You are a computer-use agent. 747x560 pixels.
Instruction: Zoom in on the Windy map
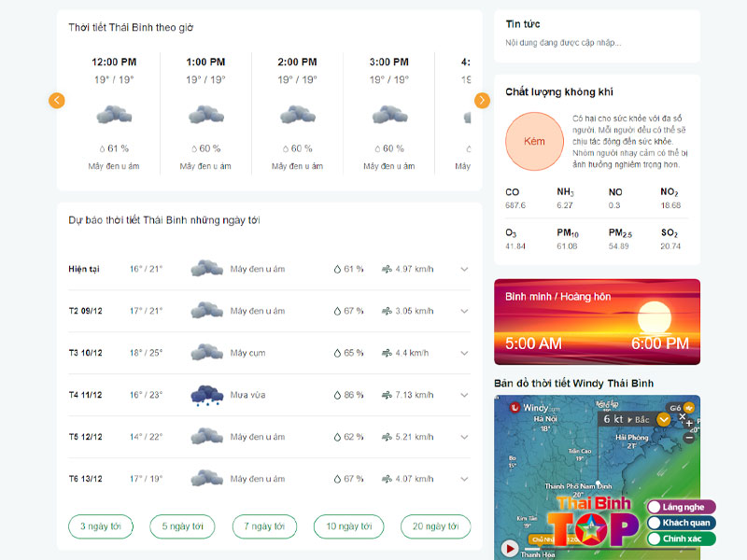[689, 424]
